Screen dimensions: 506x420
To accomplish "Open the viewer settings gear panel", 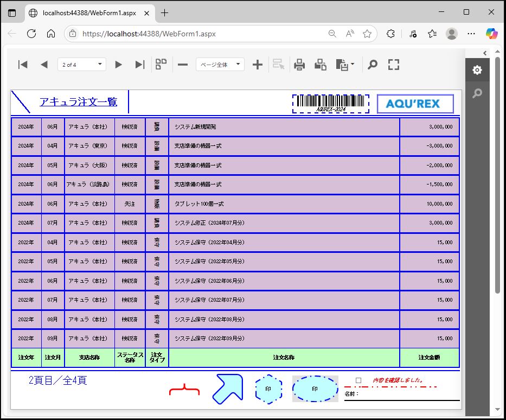I will 477,70.
